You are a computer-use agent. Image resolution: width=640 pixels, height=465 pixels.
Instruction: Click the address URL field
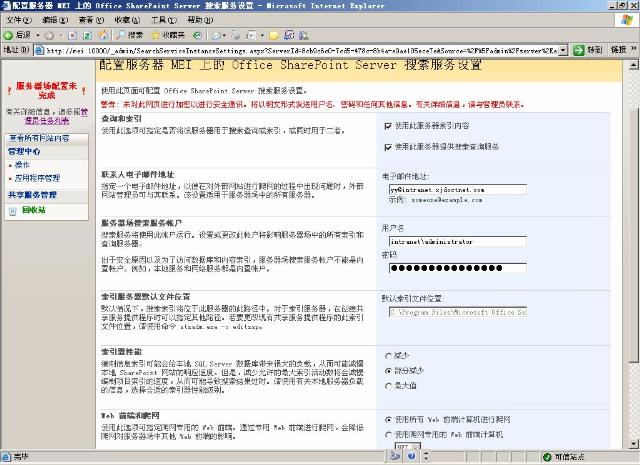click(302, 51)
